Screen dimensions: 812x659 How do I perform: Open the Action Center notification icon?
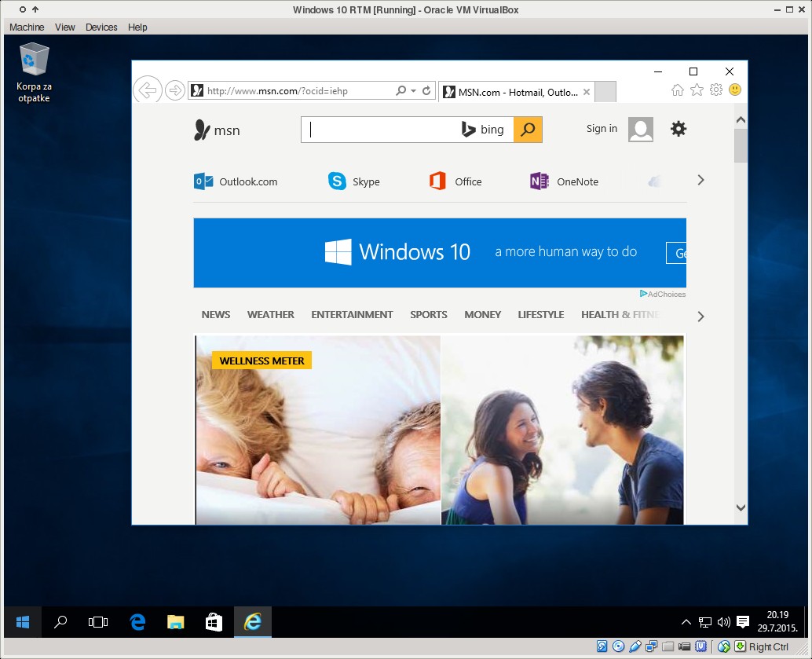pos(743,622)
